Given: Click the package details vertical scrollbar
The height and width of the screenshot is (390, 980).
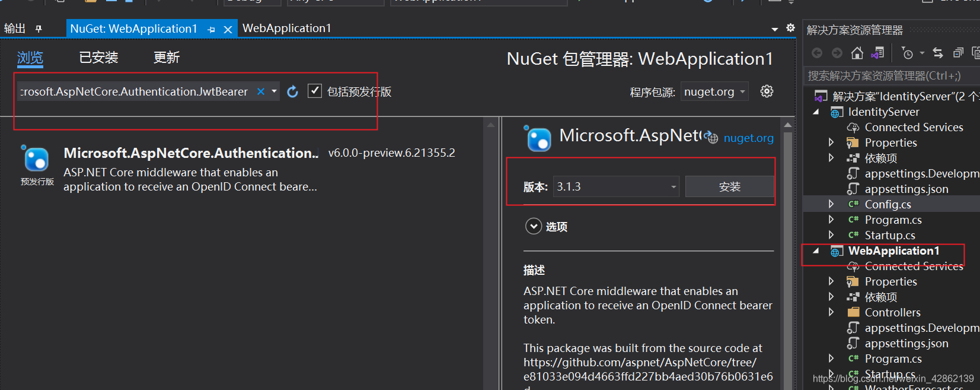Looking at the screenshot, I should [x=788, y=255].
